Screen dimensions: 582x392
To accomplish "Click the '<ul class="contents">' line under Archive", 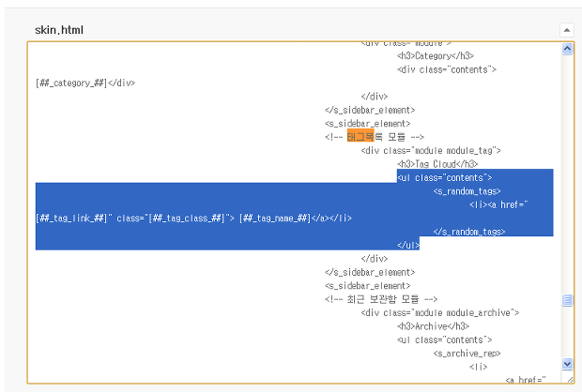I will 444,339.
